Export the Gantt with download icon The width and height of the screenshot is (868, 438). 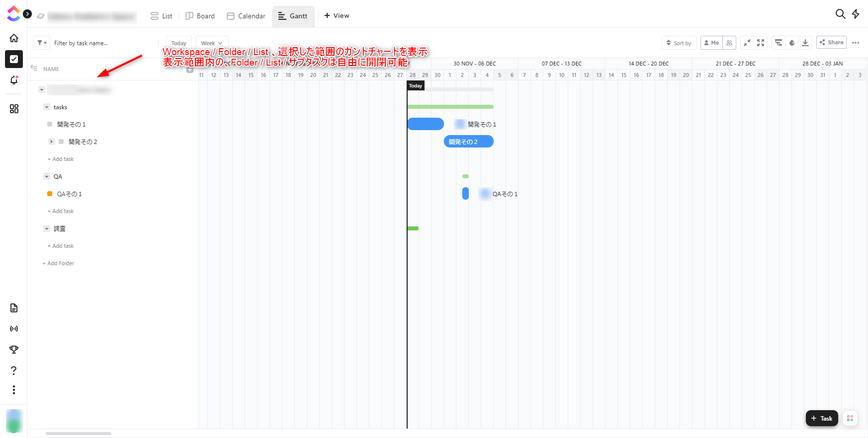(x=805, y=43)
